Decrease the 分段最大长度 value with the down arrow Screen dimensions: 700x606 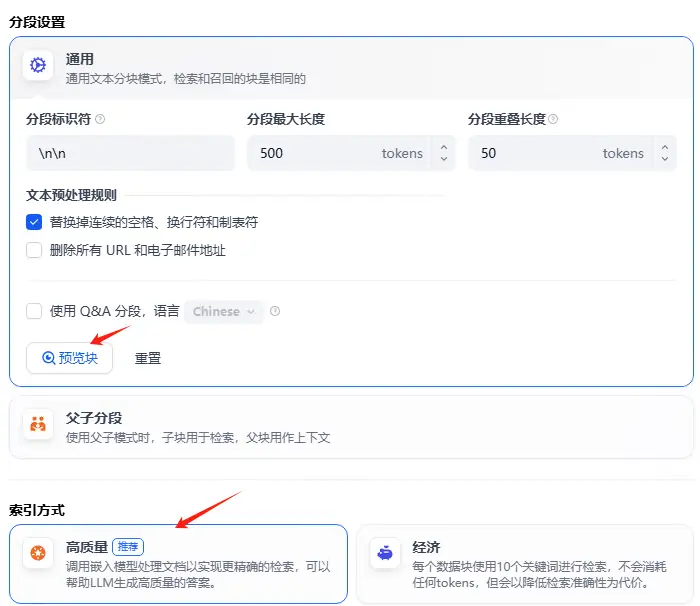point(444,159)
